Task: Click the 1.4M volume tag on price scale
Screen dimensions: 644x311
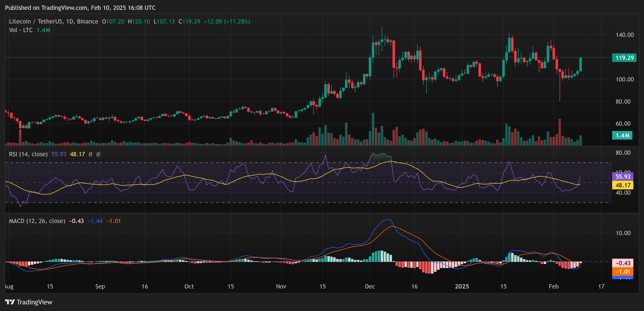Action: pos(622,136)
